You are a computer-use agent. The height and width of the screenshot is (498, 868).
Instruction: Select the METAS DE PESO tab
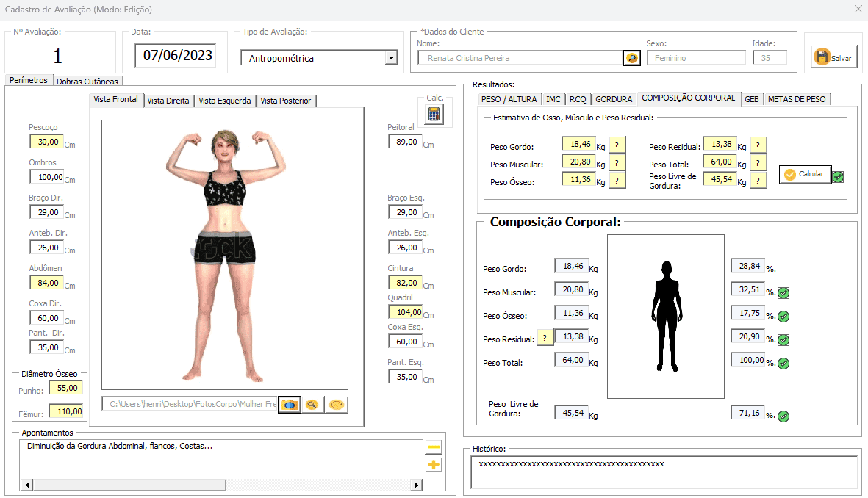coord(797,99)
